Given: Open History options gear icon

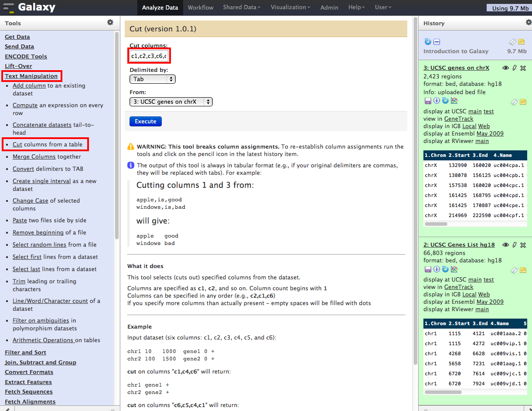Looking at the screenshot, I should (x=529, y=23).
